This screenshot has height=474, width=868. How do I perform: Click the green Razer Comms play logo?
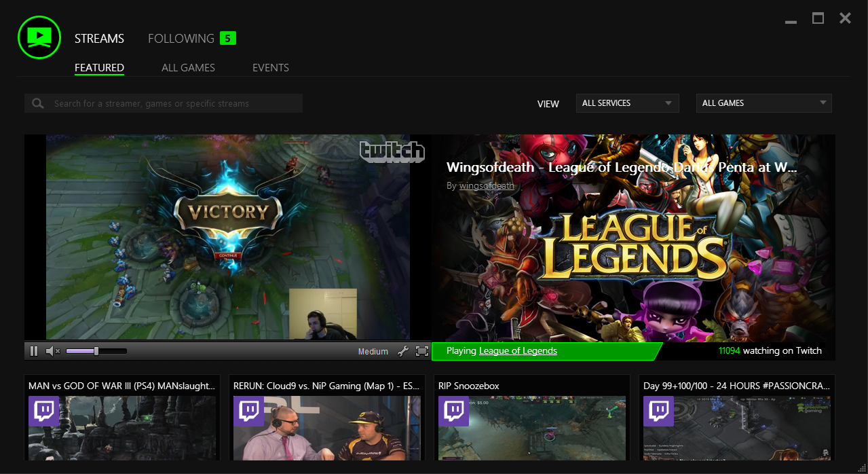point(39,37)
